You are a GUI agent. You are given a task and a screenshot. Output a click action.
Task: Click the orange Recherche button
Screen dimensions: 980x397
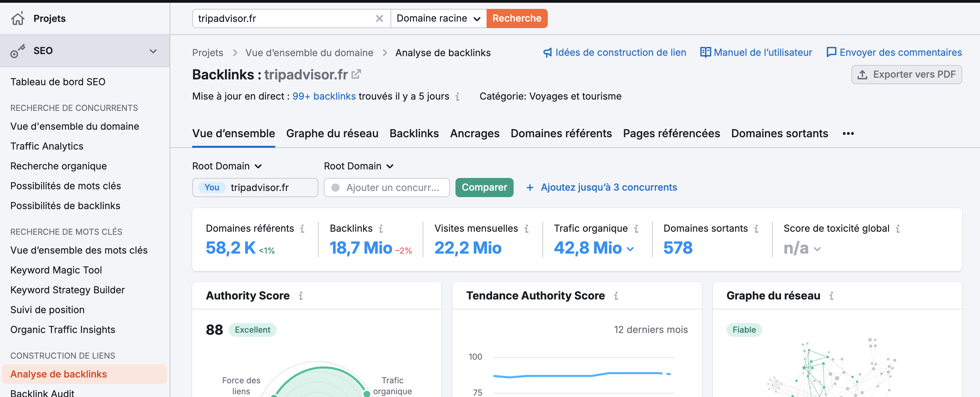[517, 18]
